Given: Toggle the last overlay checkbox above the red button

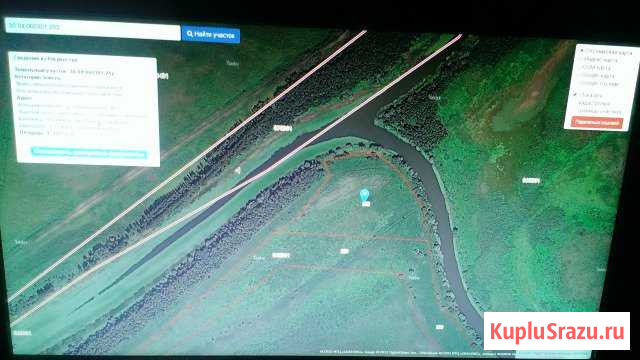Looking at the screenshot, I should (x=600, y=111).
